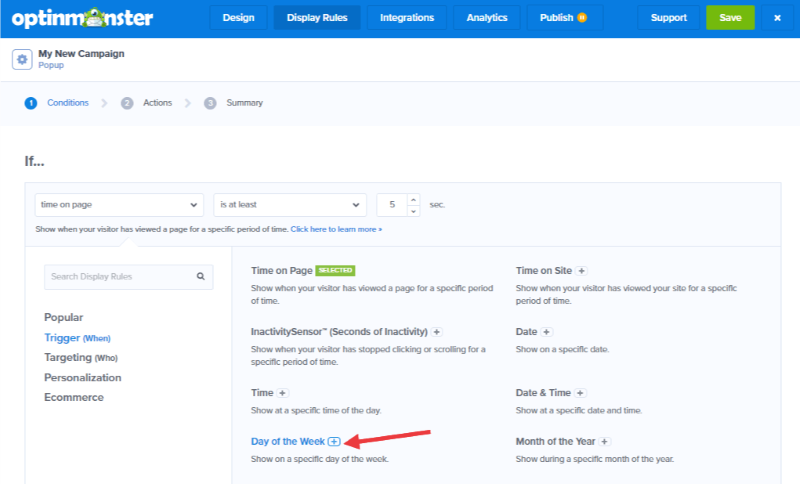Click the green SELECTED badge
The width and height of the screenshot is (800, 484).
(x=335, y=270)
